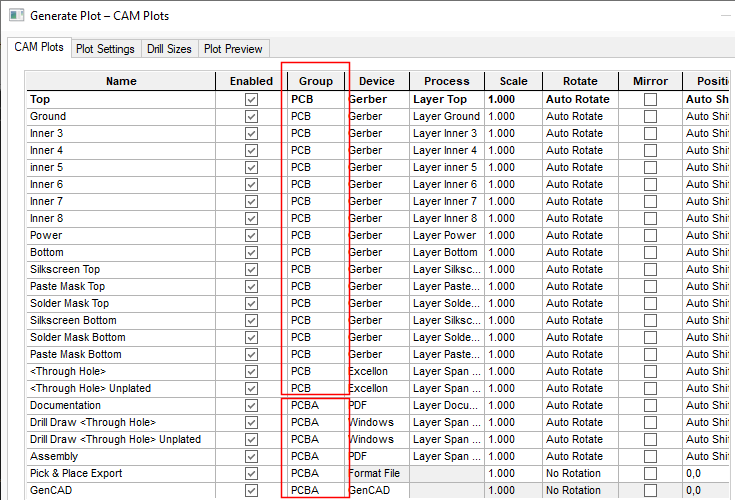Click the Name column header
This screenshot has width=735, height=500.
[x=121, y=81]
